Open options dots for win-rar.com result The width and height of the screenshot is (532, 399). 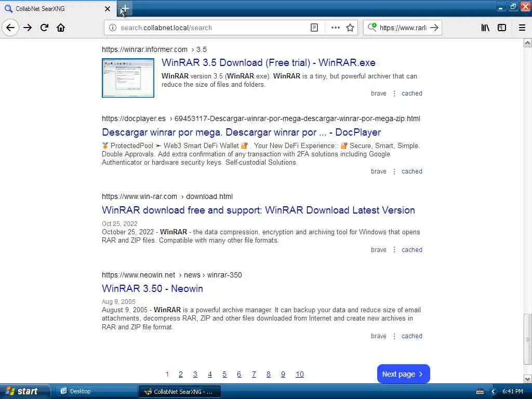(394, 250)
